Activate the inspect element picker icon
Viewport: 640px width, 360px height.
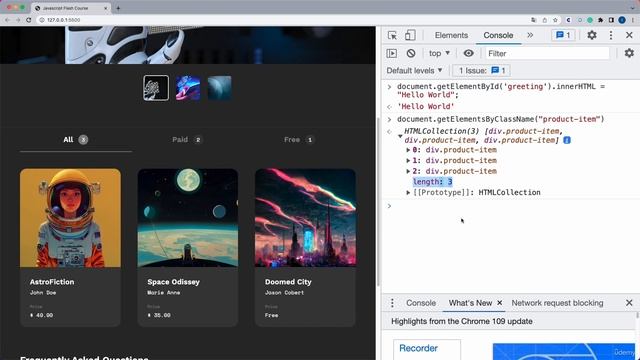click(x=392, y=36)
